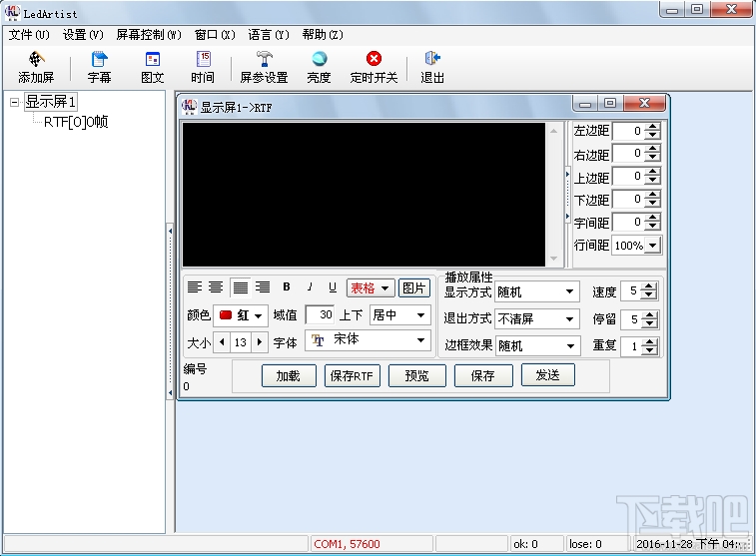Open the display mode (显示方式) dropdown
The width and height of the screenshot is (756, 556).
pos(537,291)
